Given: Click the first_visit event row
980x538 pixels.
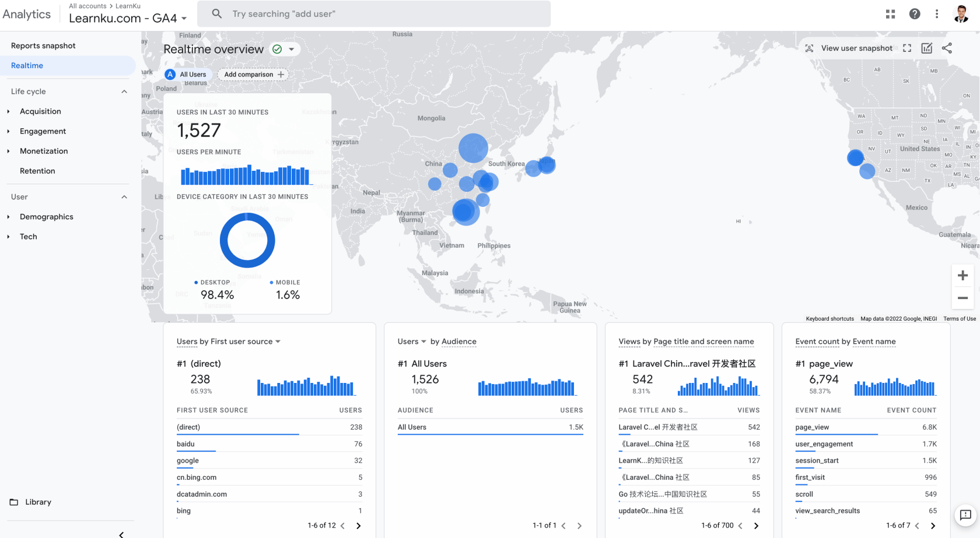Looking at the screenshot, I should click(x=866, y=477).
